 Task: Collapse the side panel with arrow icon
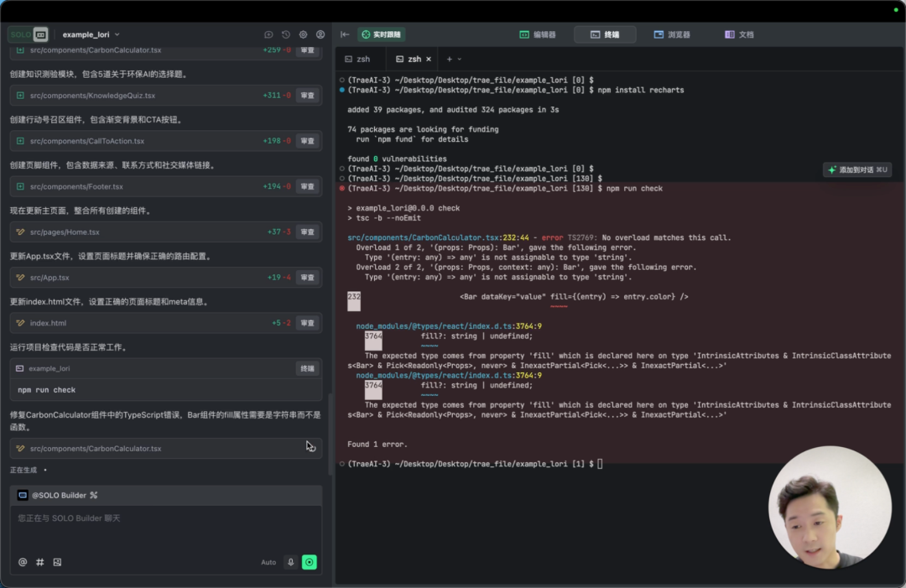point(345,34)
